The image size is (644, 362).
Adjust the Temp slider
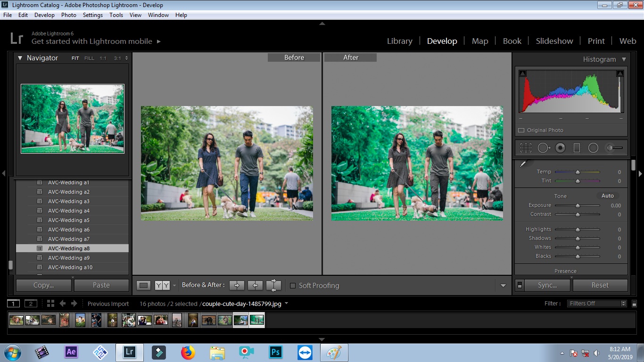(578, 172)
